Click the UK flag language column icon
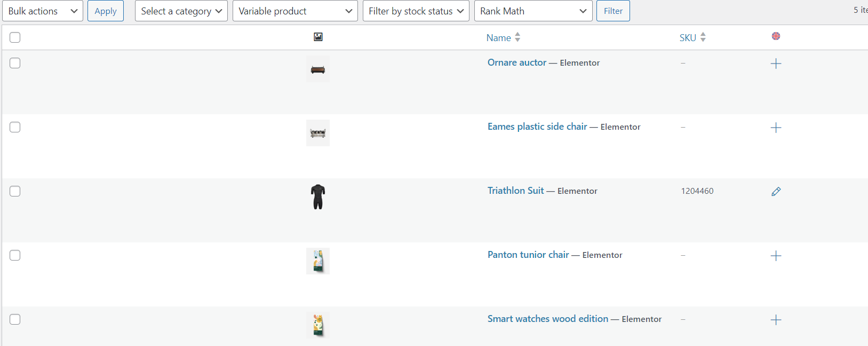The image size is (868, 346). [776, 36]
